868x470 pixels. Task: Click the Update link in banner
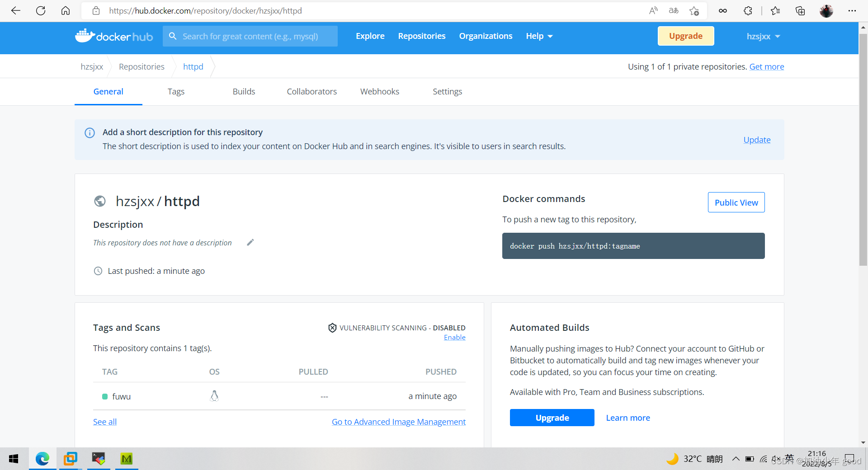tap(757, 140)
